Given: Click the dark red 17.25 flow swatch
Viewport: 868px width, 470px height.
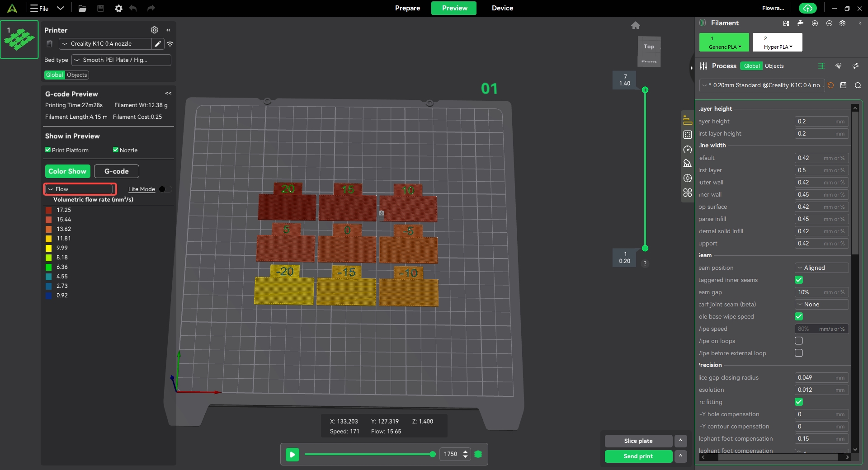Looking at the screenshot, I should click(x=48, y=210).
